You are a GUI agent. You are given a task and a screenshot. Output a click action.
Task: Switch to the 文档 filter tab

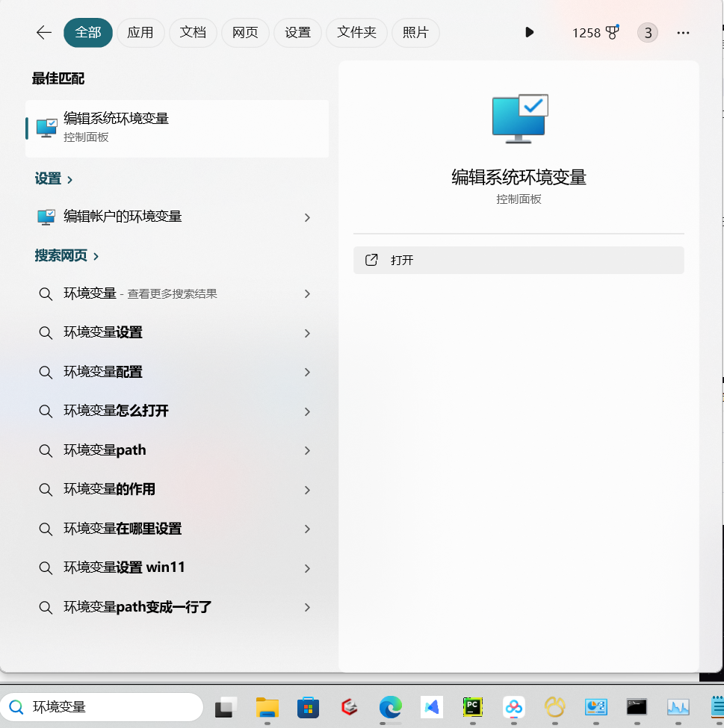point(193,32)
